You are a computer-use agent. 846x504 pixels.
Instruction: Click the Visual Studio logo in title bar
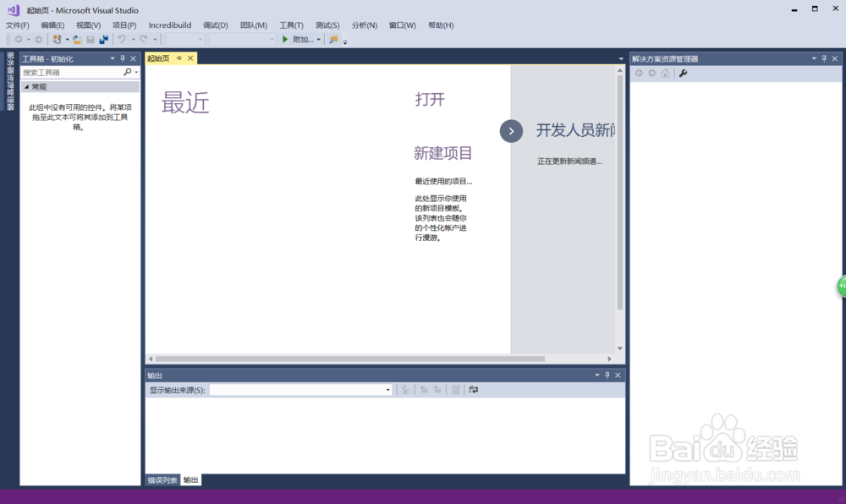click(x=13, y=10)
